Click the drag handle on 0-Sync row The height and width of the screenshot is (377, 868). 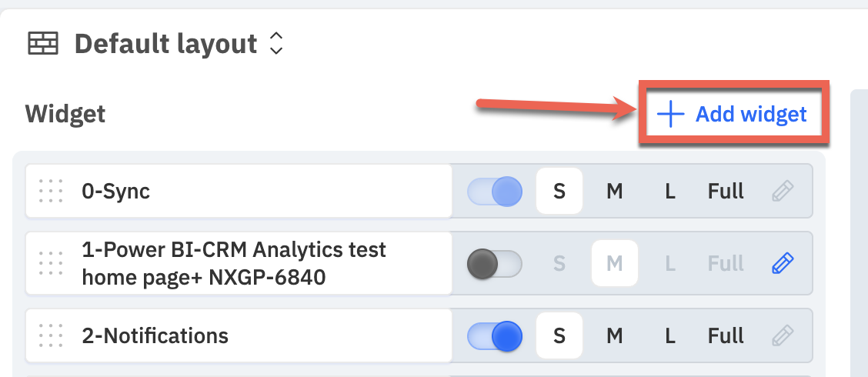point(51,191)
